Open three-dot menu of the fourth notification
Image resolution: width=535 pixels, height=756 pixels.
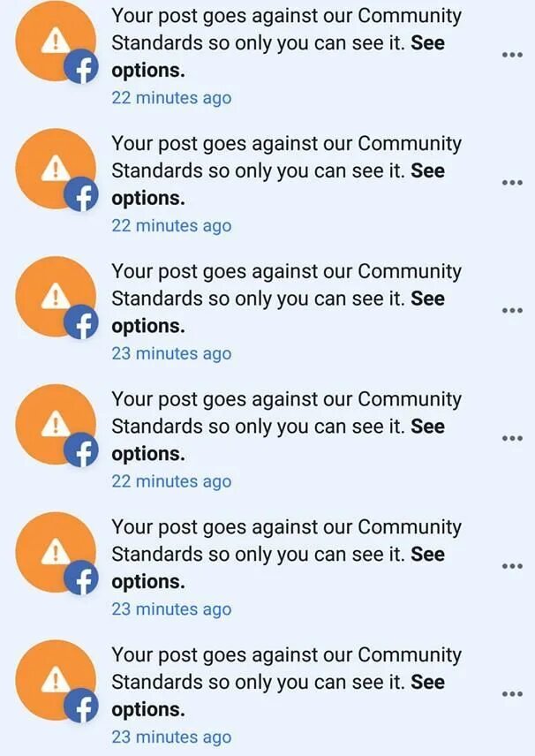tap(512, 438)
